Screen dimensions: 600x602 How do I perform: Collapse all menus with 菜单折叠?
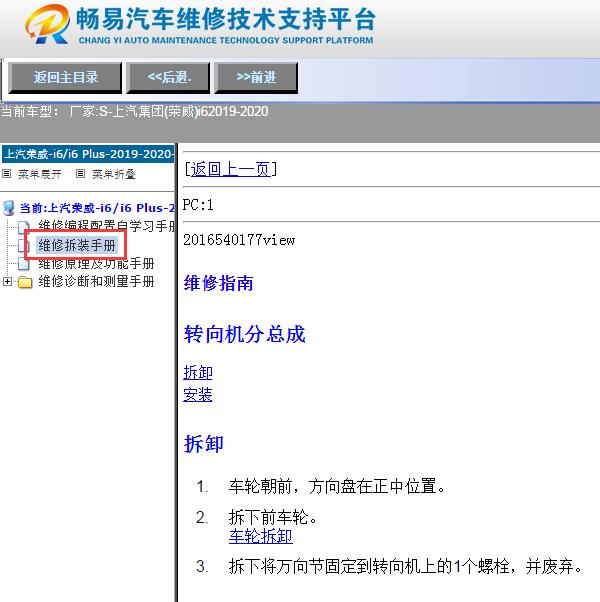[x=114, y=174]
